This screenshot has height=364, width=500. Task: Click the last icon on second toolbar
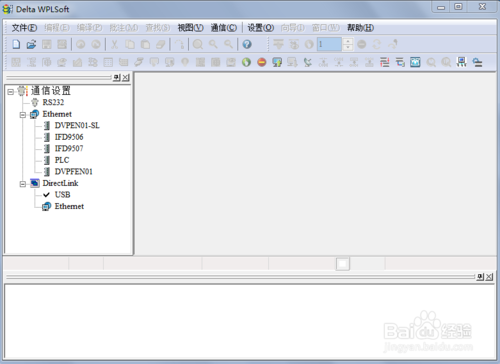[x=477, y=62]
